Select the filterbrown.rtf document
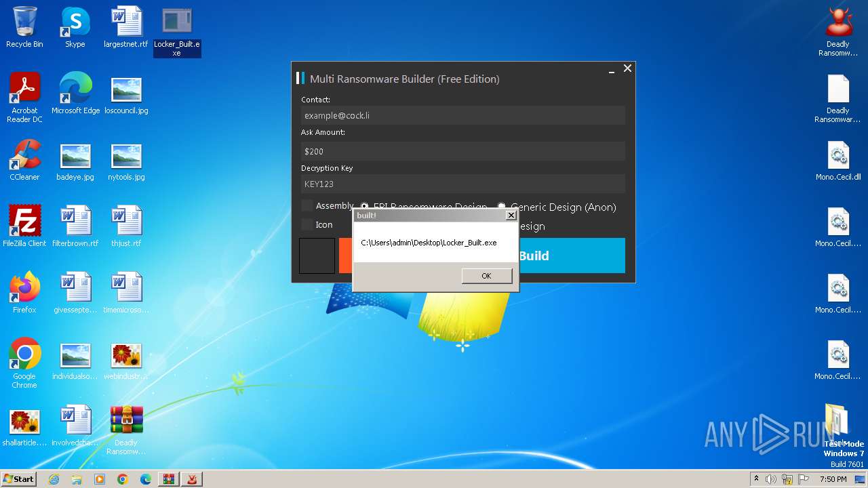The width and height of the screenshot is (868, 488). [75, 228]
